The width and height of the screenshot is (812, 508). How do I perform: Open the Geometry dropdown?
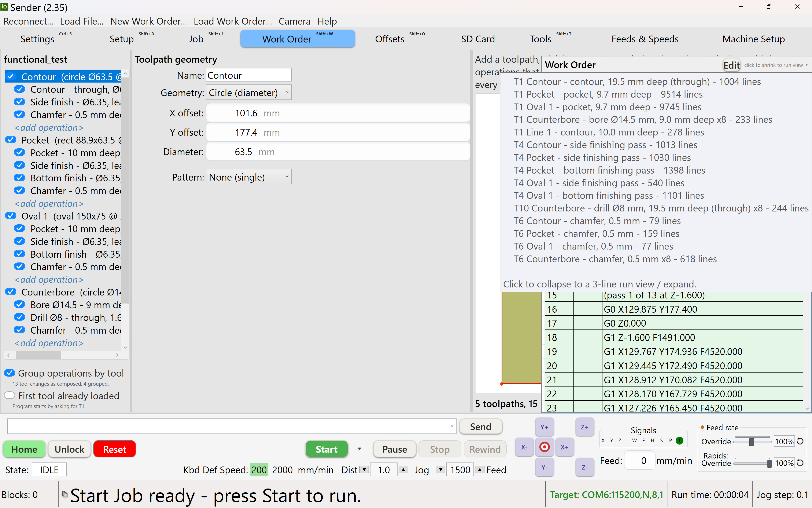point(248,92)
